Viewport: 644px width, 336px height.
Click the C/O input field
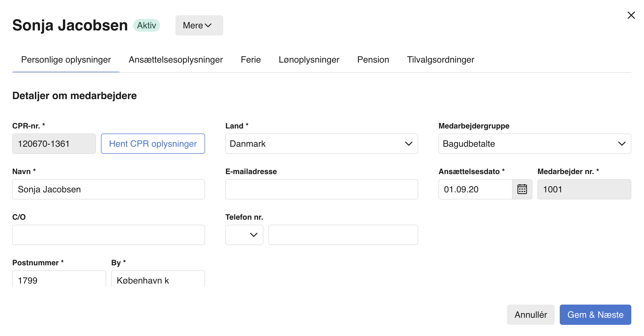click(109, 235)
